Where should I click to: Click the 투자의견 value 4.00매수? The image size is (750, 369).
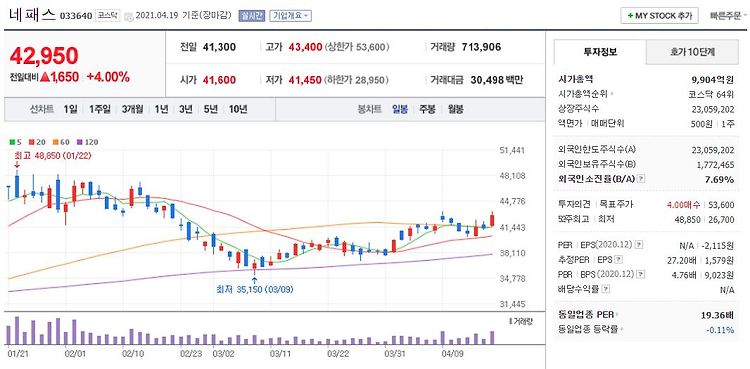click(684, 204)
